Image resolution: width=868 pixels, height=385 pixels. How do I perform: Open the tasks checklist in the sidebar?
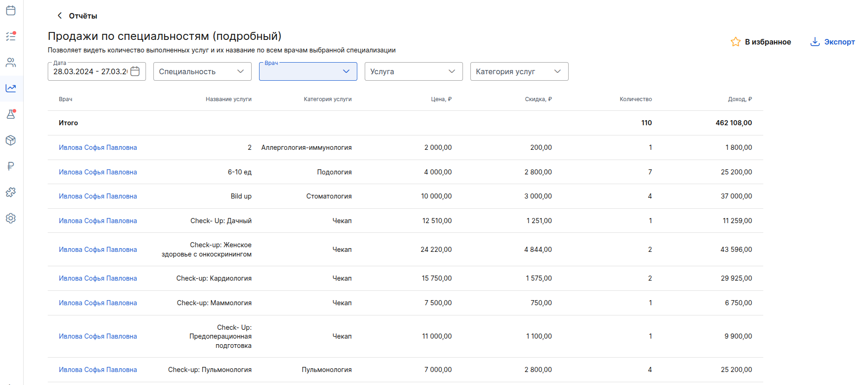pos(11,36)
